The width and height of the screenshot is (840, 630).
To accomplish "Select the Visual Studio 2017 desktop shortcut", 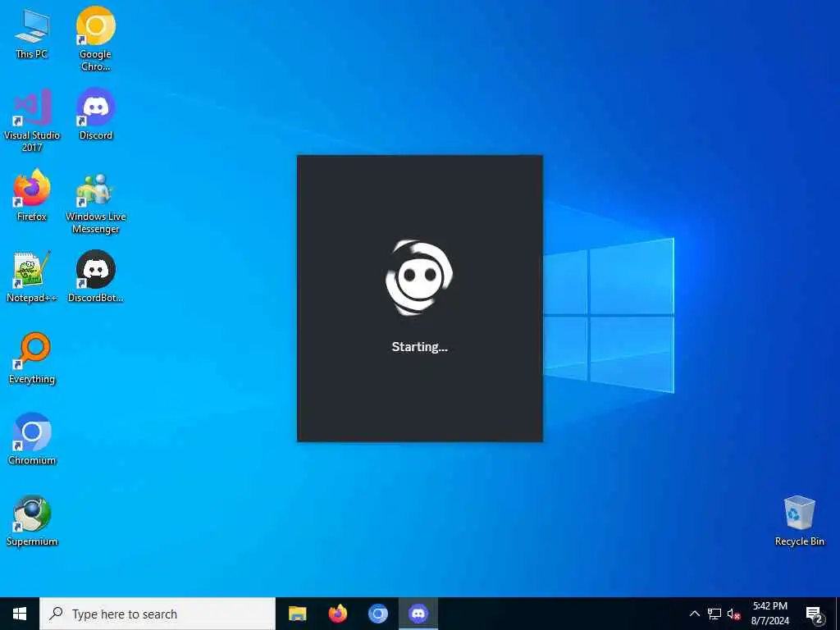I will (32, 121).
